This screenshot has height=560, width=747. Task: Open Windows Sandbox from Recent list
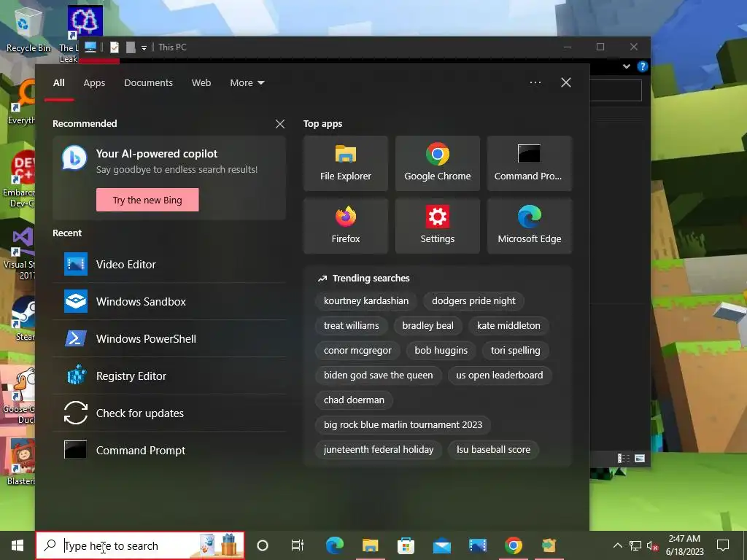169,301
